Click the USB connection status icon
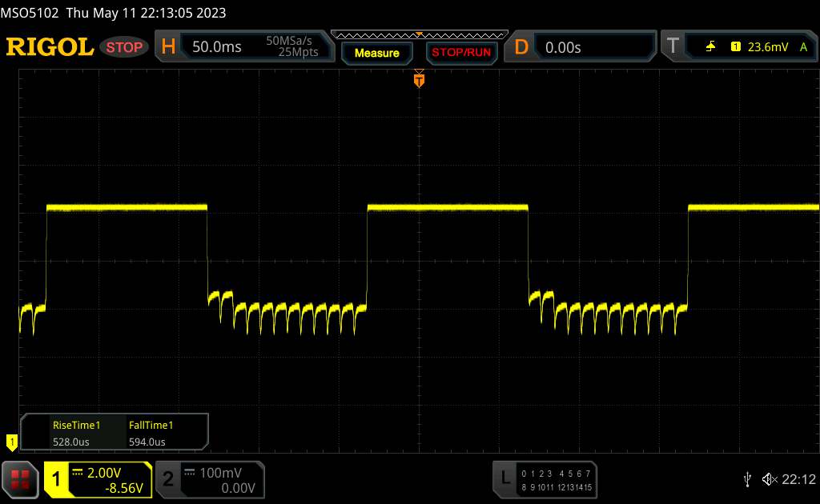Viewport: 820px width, 504px height. pos(747,478)
